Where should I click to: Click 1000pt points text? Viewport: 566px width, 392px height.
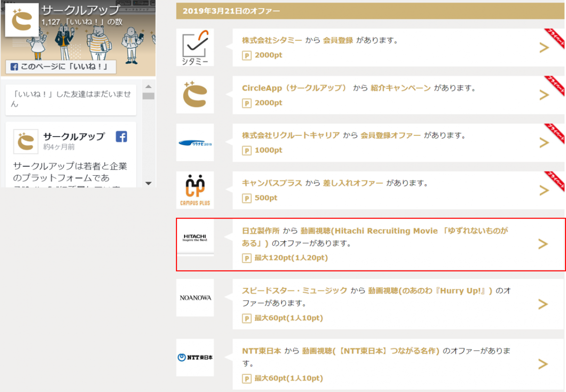[x=268, y=150]
